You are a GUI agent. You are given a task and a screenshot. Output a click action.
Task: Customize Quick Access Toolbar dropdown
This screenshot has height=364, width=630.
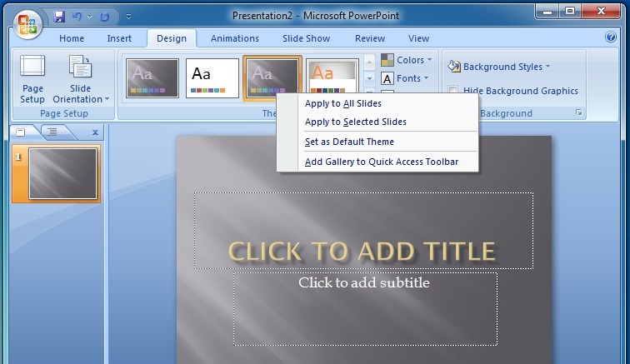[x=128, y=17]
